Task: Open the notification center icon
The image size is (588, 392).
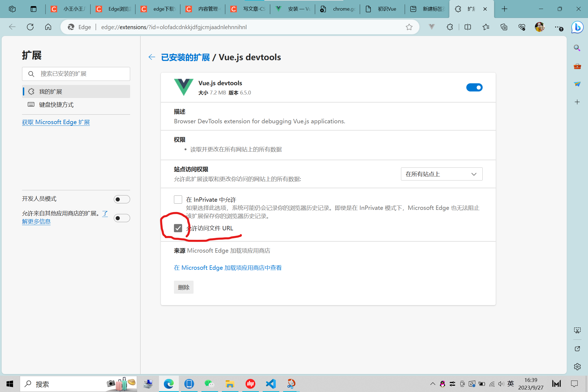Action: click(x=574, y=384)
